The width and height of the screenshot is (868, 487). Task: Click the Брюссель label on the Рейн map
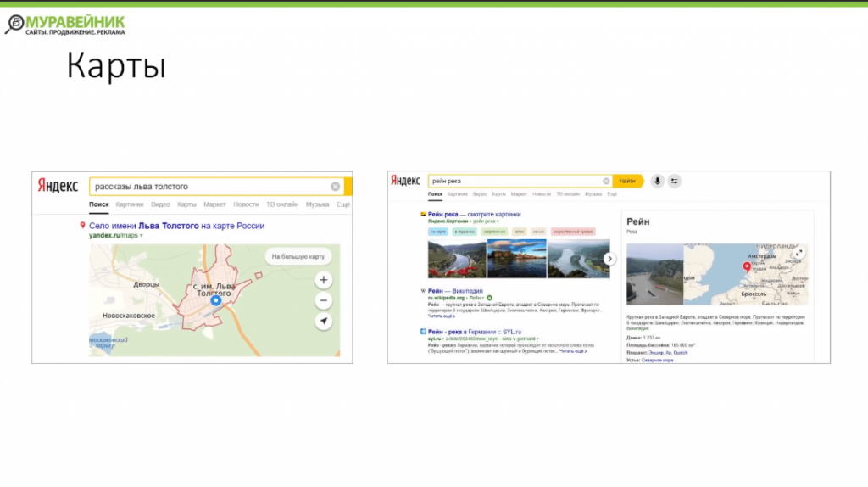(x=754, y=294)
